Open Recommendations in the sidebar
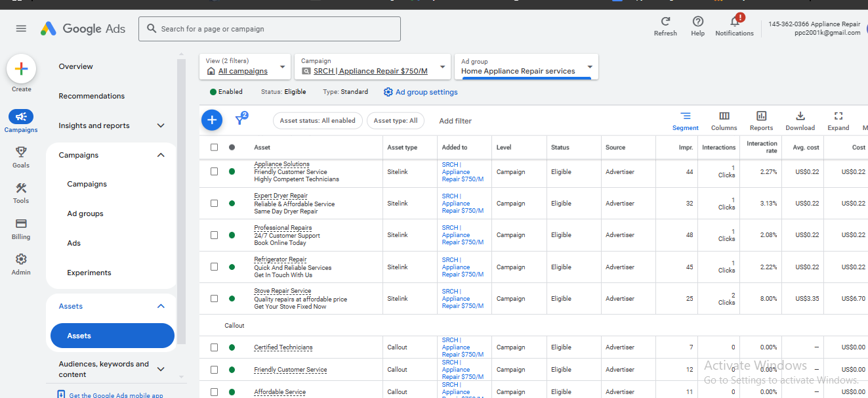The width and height of the screenshot is (868, 398). (x=91, y=96)
